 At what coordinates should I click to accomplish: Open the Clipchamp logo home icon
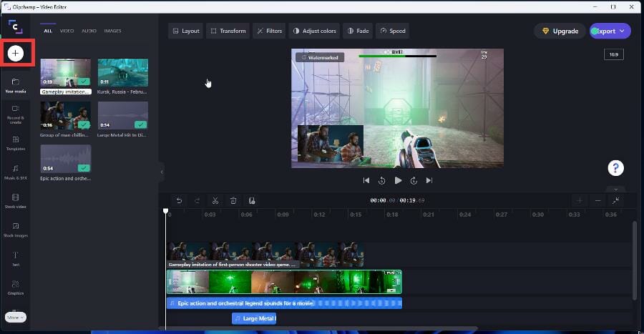[x=15, y=26]
